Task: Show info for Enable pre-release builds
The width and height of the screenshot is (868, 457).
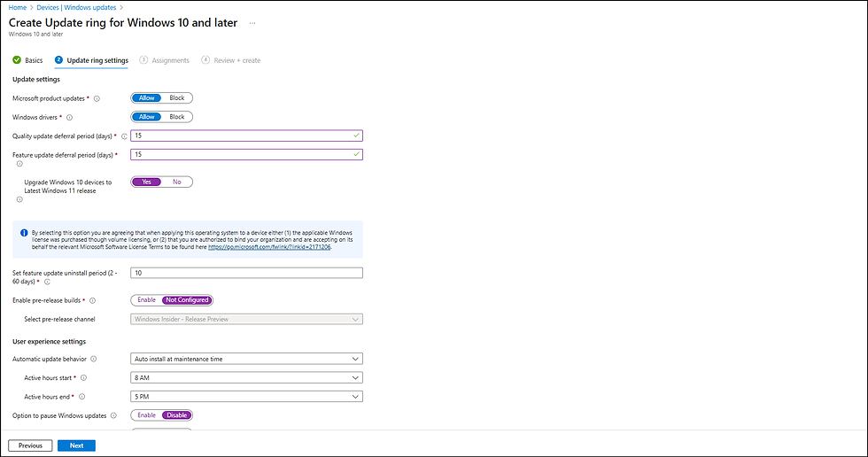Action: tap(92, 301)
